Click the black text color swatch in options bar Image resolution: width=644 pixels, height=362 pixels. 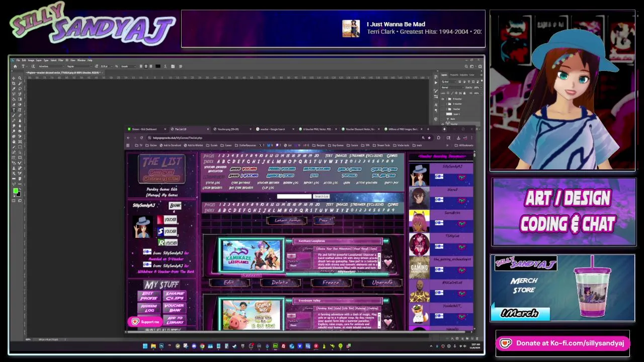click(x=158, y=66)
